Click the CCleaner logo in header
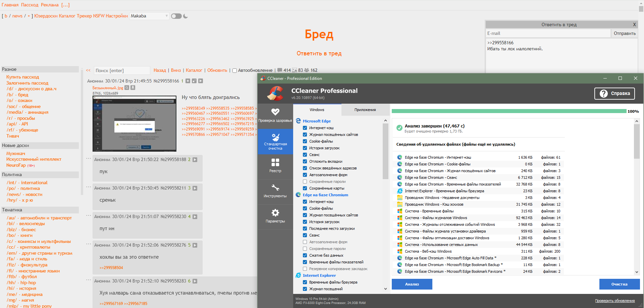The height and width of the screenshot is (308, 644). click(x=275, y=94)
